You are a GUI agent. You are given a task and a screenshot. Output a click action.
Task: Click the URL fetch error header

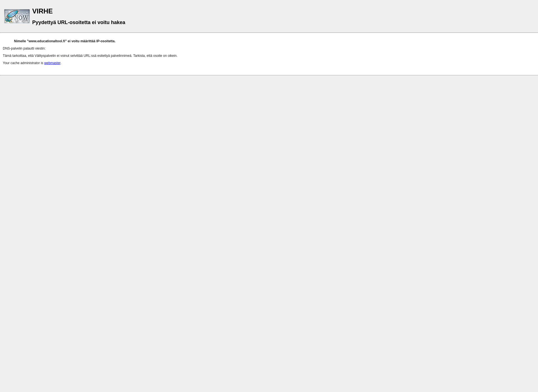[x=78, y=22]
